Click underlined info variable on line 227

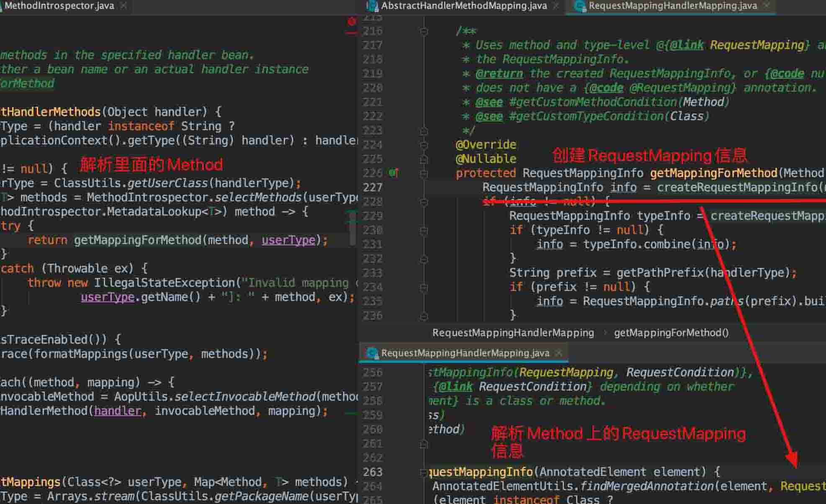623,188
